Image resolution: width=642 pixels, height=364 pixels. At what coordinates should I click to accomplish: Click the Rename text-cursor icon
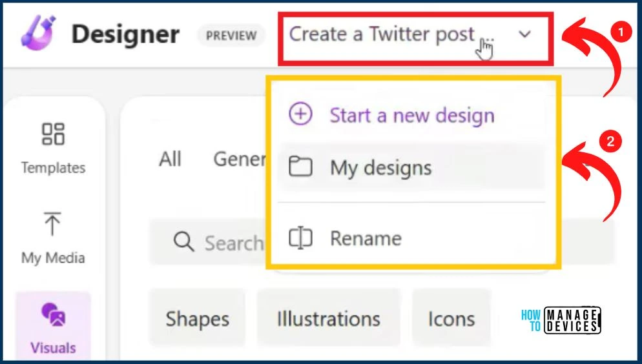pos(300,238)
